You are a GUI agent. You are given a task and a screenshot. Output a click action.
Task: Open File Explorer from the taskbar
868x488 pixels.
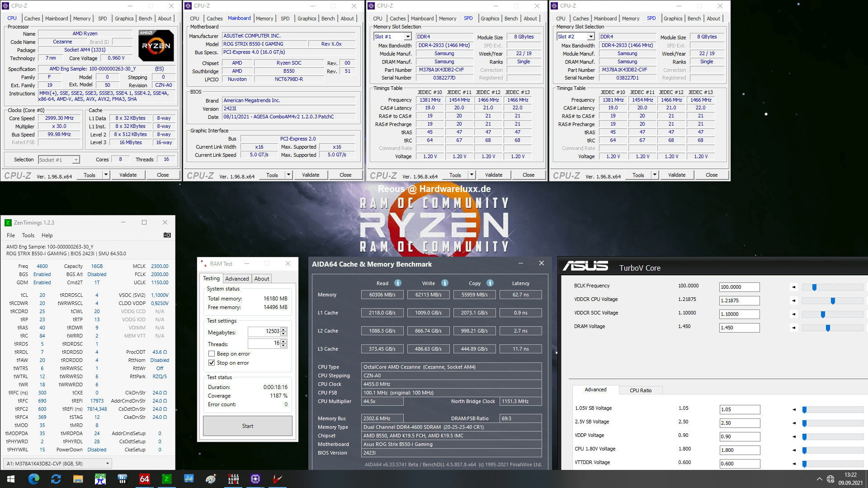click(x=78, y=479)
